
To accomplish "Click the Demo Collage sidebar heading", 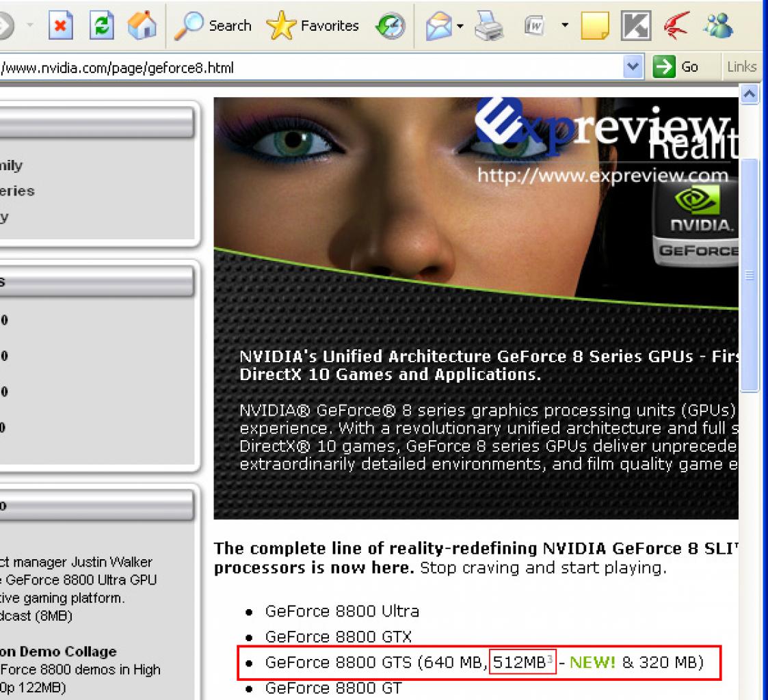I will point(58,651).
